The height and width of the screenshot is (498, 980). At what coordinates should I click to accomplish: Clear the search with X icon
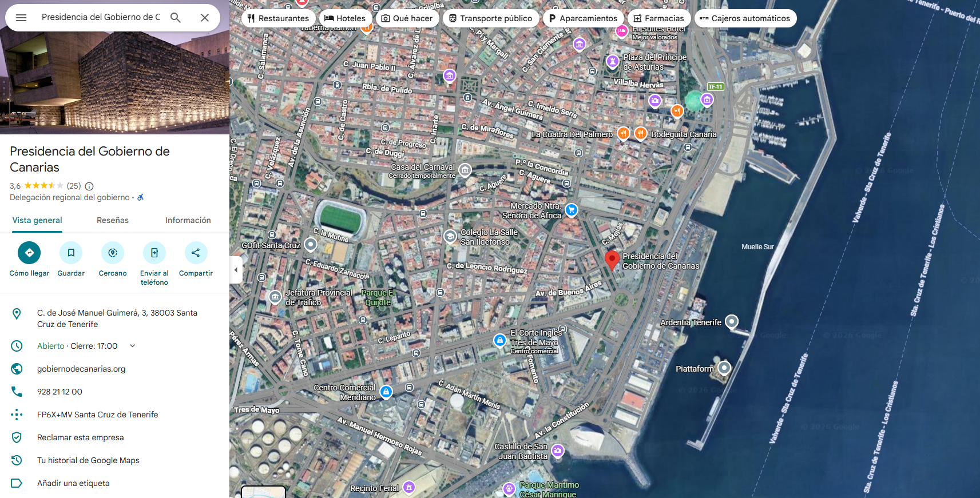click(x=204, y=18)
